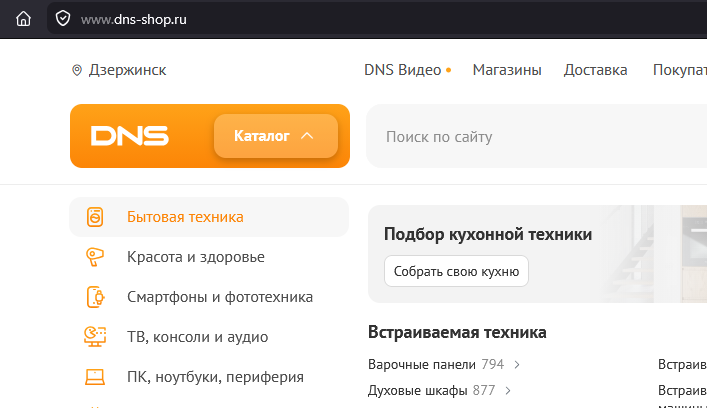707x408 pixels.
Task: Select the Бытовая техника category
Action: coord(209,217)
